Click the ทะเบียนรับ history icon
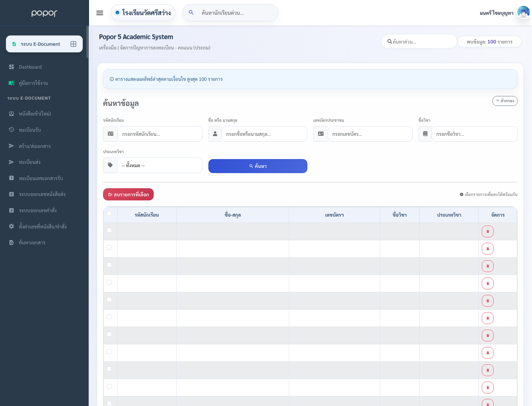Viewport: 532px width, 406px height. point(11,130)
